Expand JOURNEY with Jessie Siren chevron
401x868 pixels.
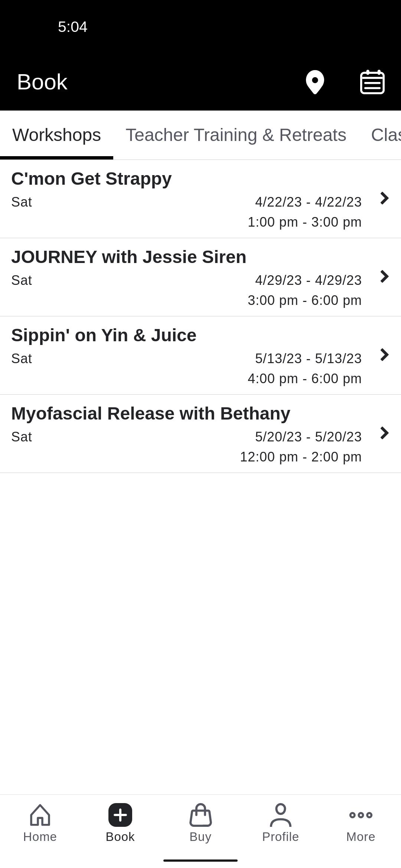click(384, 277)
